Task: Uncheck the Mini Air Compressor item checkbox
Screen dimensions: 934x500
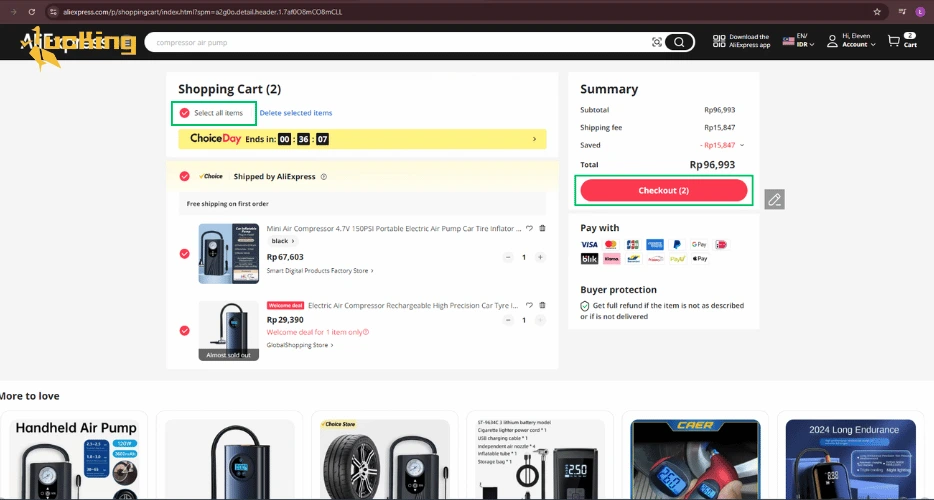Action: [185, 254]
